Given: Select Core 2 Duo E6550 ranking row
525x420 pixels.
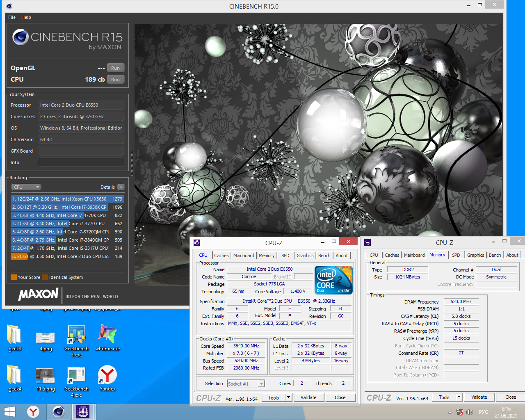Looking at the screenshot, I should [x=68, y=256].
